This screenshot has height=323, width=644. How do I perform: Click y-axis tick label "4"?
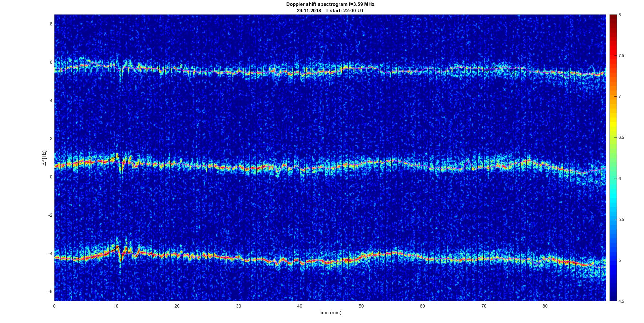(x=51, y=100)
